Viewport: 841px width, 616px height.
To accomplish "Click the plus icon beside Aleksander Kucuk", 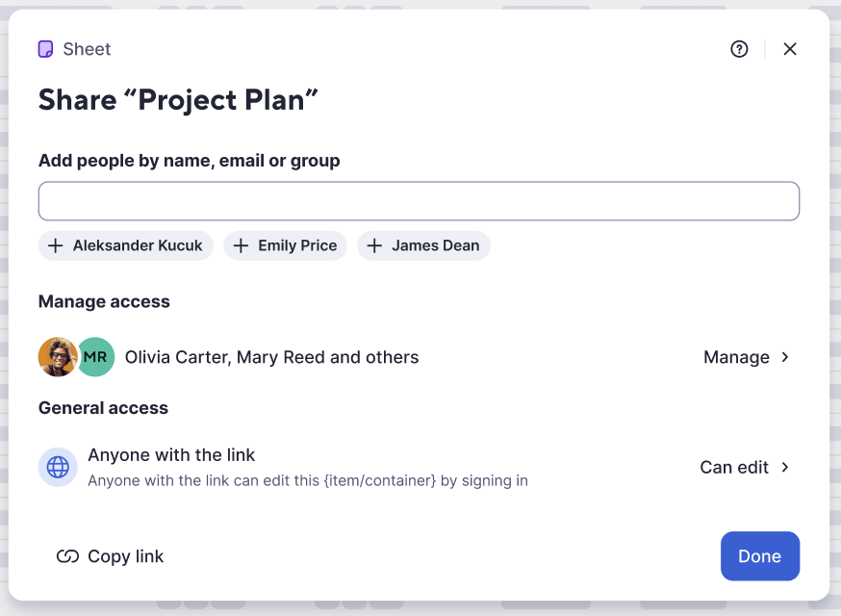I will click(x=56, y=245).
